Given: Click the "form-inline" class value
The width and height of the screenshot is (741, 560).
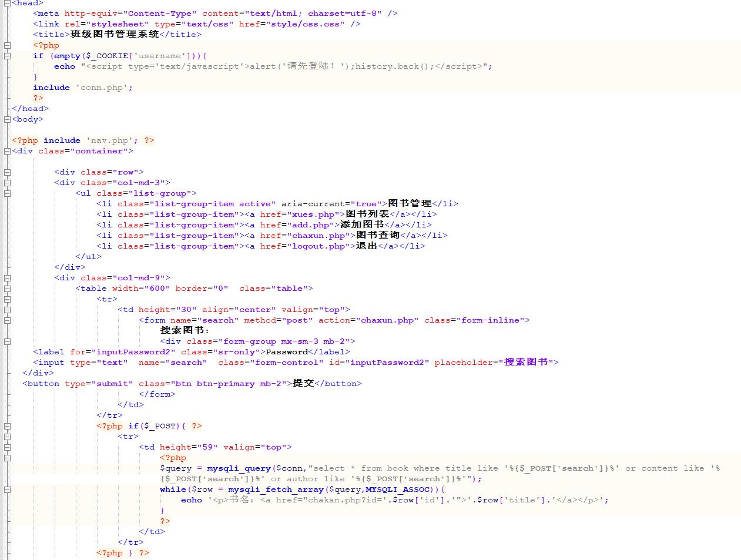Looking at the screenshot, I should tap(491, 320).
